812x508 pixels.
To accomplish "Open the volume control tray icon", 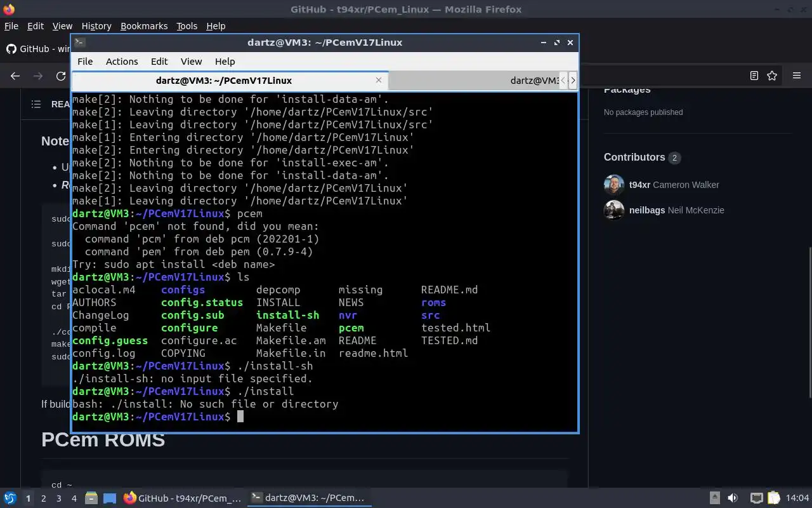I will pyautogui.click(x=733, y=498).
